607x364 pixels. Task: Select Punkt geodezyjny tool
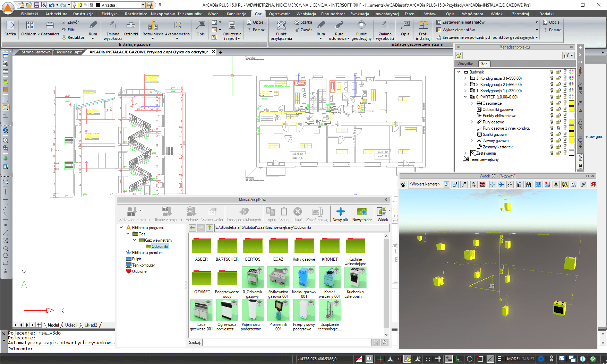click(x=361, y=30)
